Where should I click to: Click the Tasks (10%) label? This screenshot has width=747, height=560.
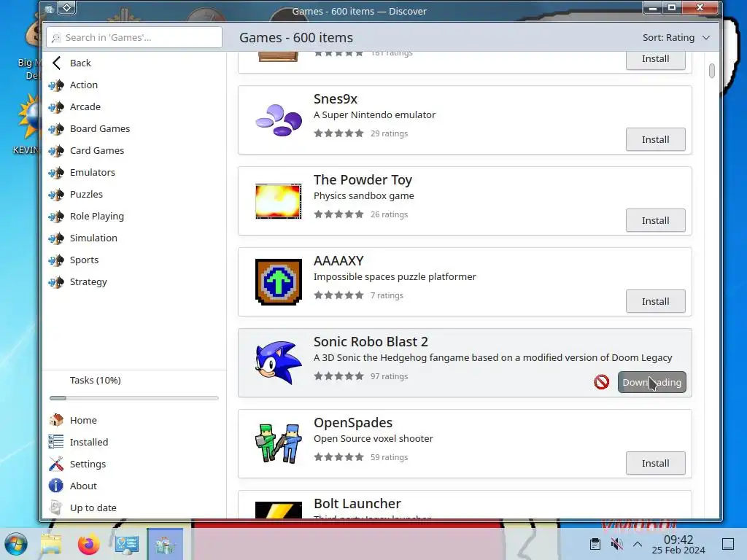pos(96,380)
